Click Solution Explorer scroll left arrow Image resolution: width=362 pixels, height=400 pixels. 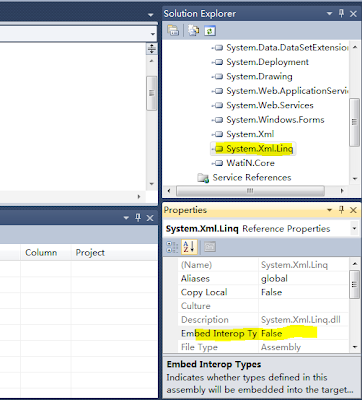pyautogui.click(x=169, y=191)
